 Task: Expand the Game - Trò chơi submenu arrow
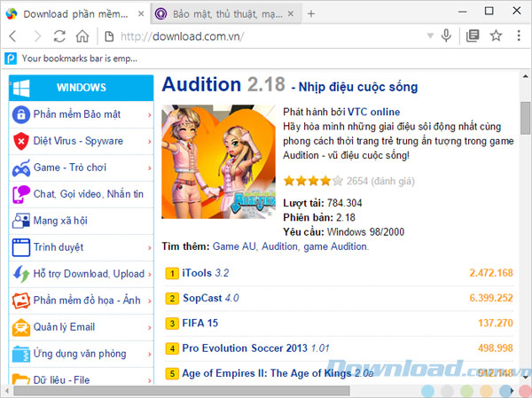click(150, 168)
